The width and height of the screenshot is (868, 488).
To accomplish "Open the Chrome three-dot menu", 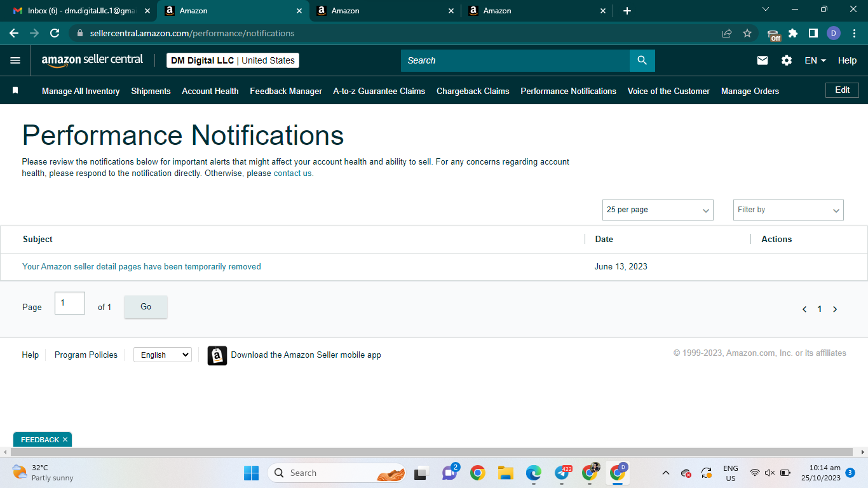I will coord(853,33).
